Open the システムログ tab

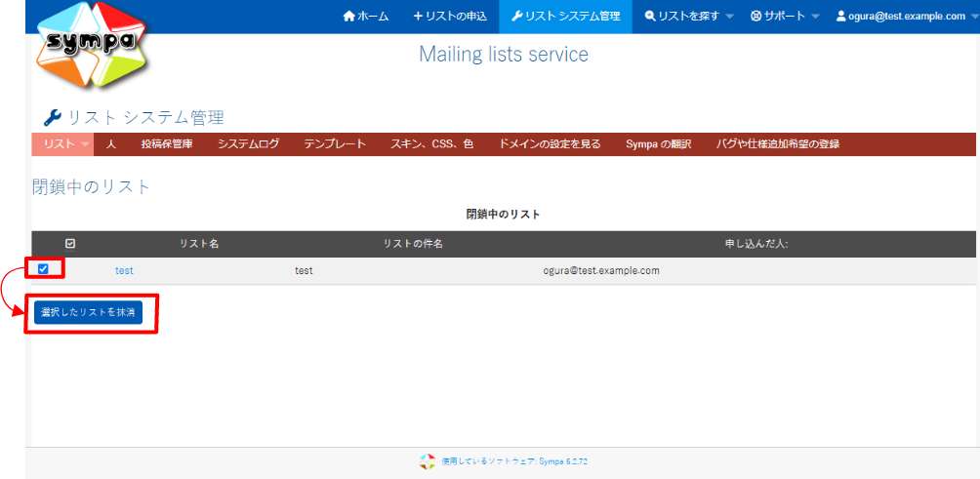click(x=248, y=144)
